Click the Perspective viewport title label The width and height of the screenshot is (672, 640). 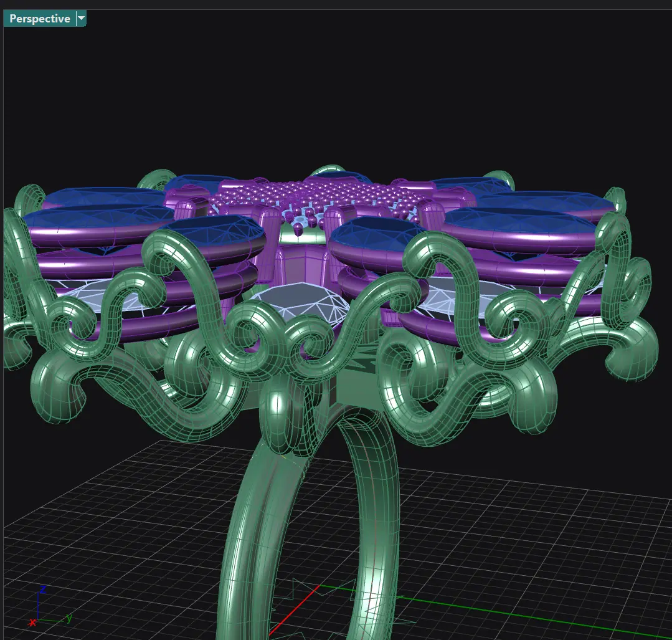pyautogui.click(x=40, y=19)
